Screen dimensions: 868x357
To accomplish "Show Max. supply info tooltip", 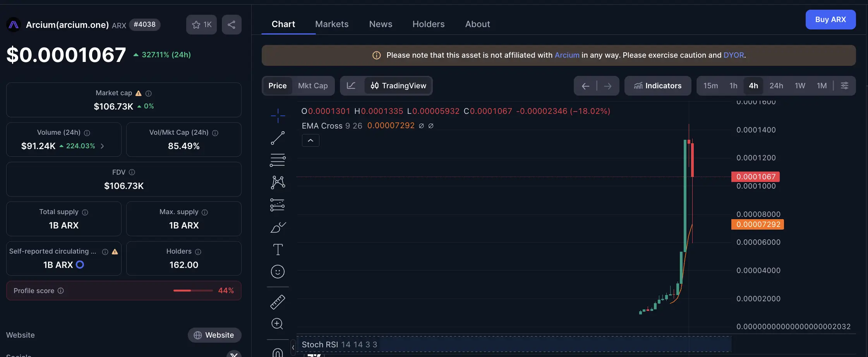I will click(x=205, y=212).
